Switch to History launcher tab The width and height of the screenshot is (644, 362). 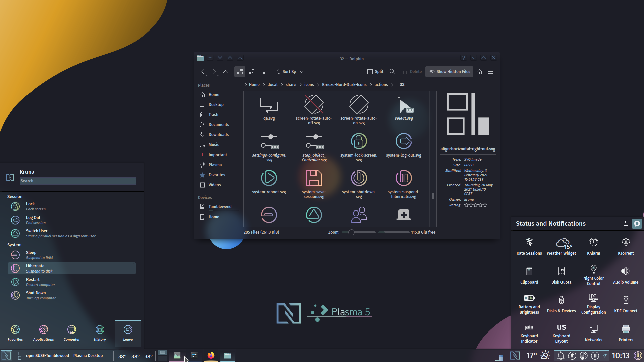[x=100, y=334]
